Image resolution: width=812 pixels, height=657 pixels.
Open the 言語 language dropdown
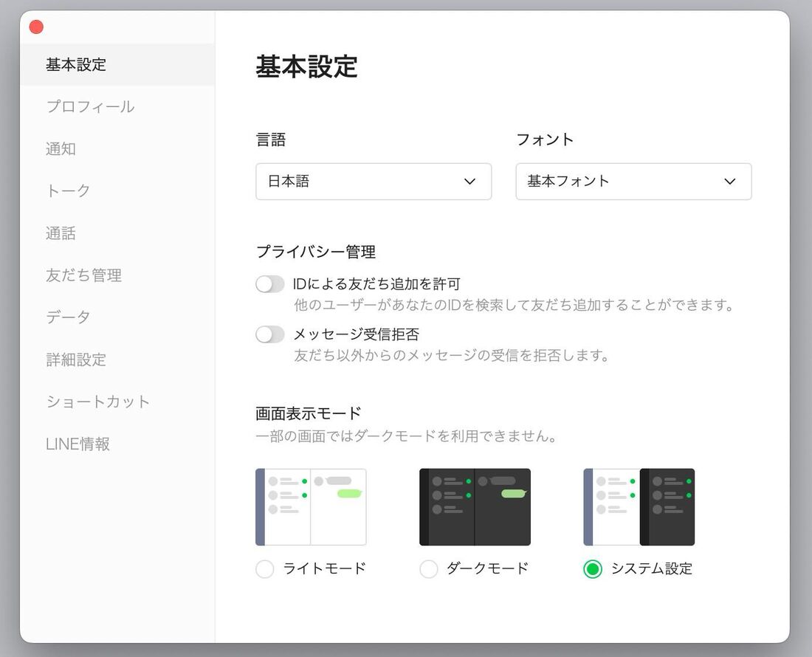pos(373,182)
